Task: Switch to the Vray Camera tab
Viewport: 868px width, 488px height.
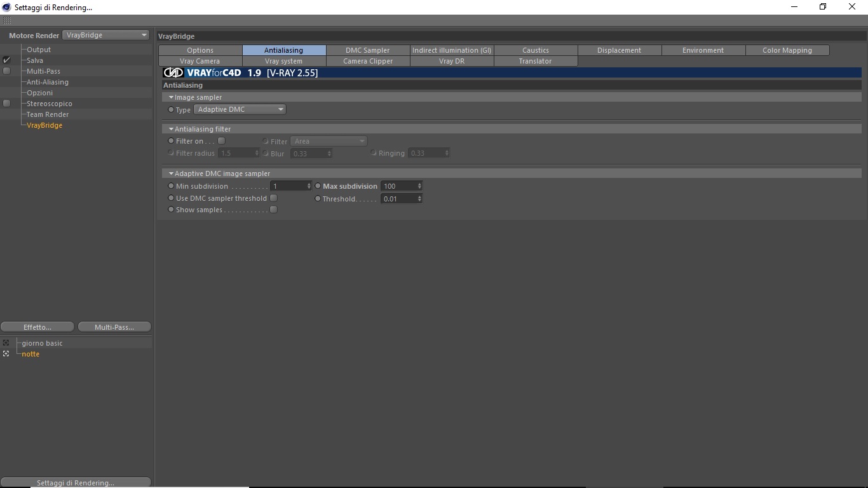Action: point(200,61)
